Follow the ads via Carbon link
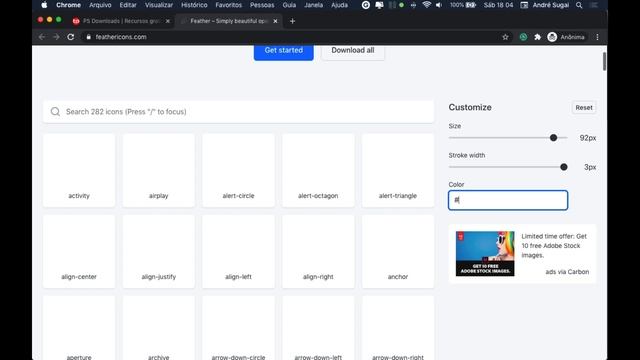640x360 pixels. tap(567, 272)
